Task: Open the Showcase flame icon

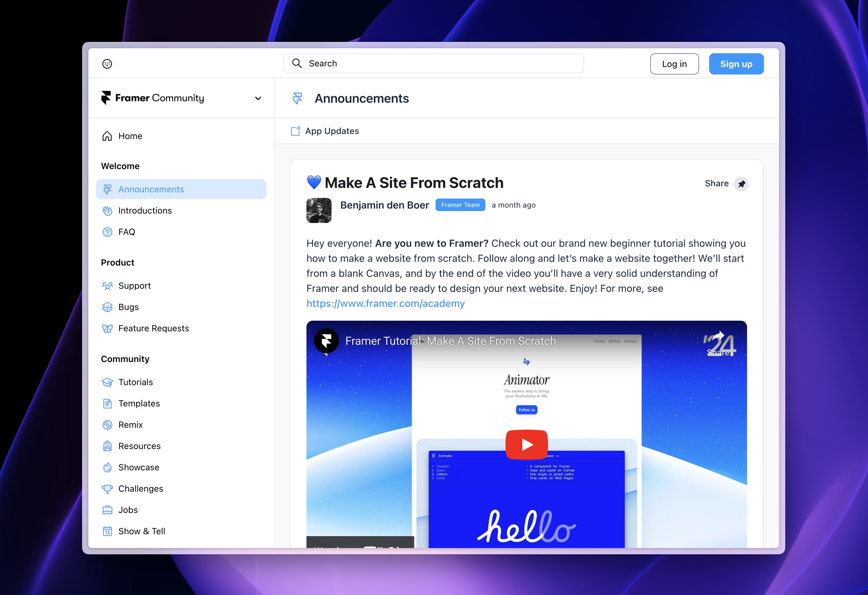Action: [x=107, y=467]
